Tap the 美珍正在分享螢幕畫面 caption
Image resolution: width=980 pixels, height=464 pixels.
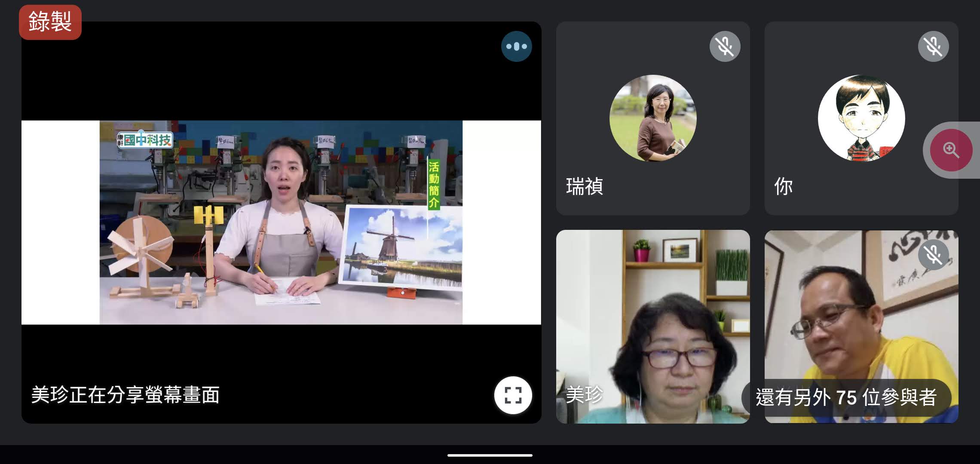click(x=126, y=395)
